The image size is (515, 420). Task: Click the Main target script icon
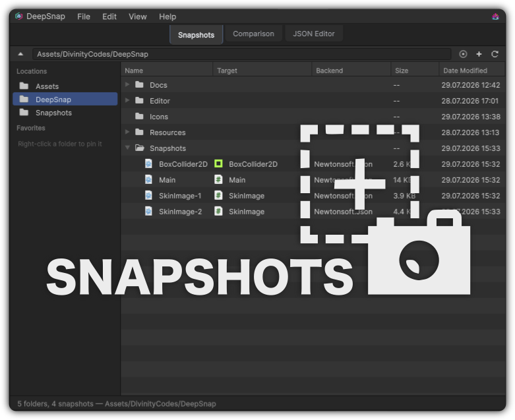(218, 179)
